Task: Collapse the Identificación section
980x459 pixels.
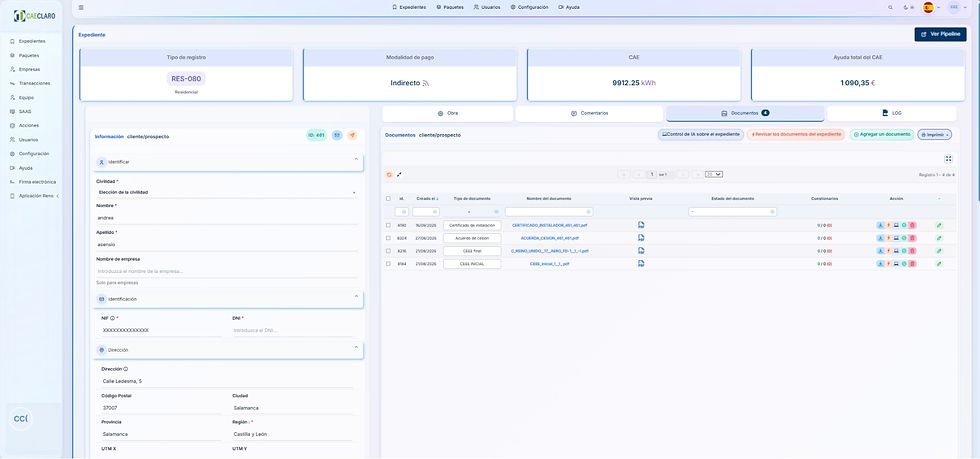Action: (x=356, y=296)
